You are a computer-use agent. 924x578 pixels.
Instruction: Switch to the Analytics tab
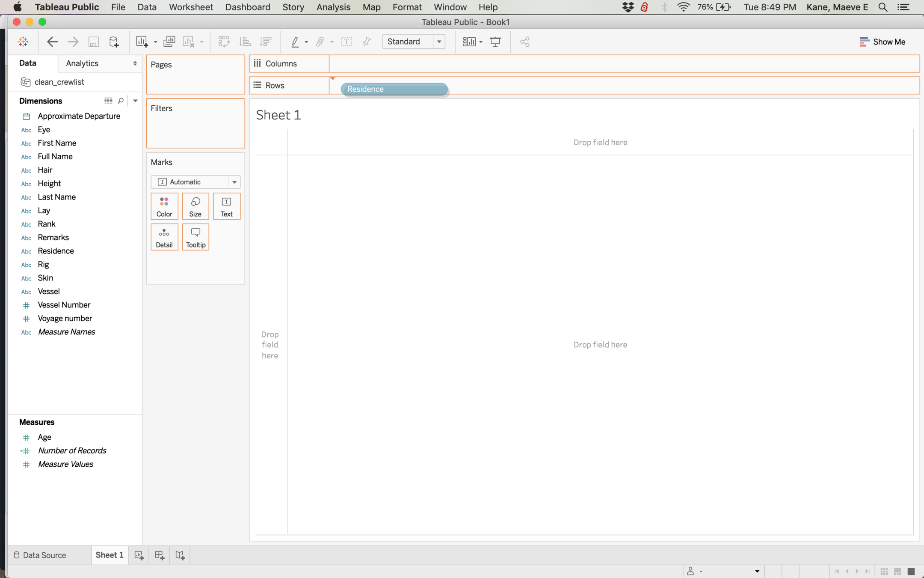pyautogui.click(x=82, y=63)
